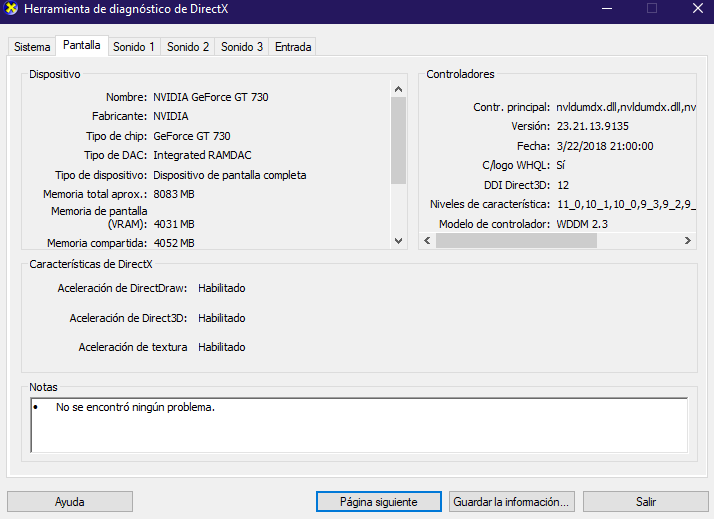Open the Sonido 2 tab

pos(188,47)
